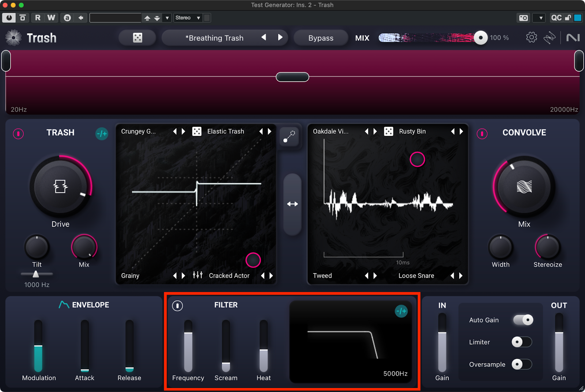Click the output Gain slider
The image size is (585, 392).
(x=559, y=343)
